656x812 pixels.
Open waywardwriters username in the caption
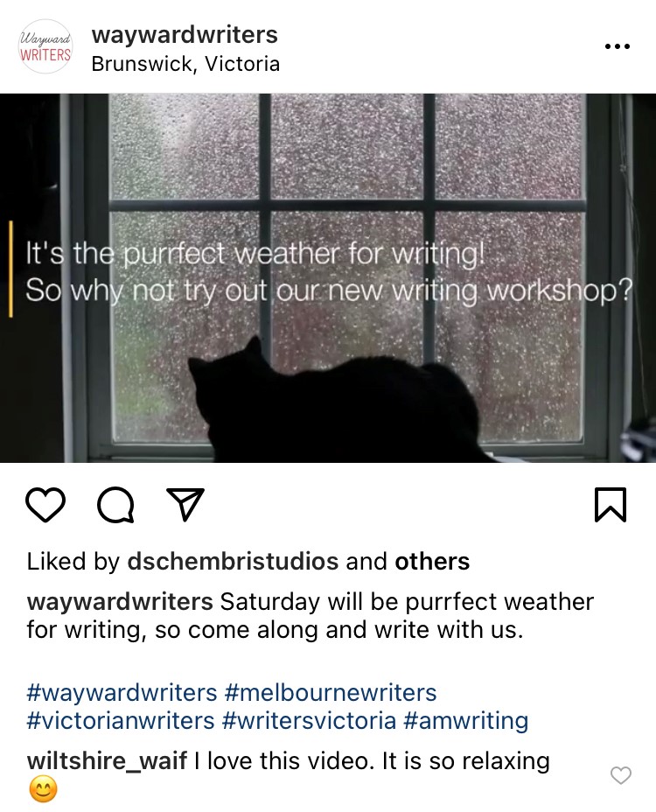120,602
